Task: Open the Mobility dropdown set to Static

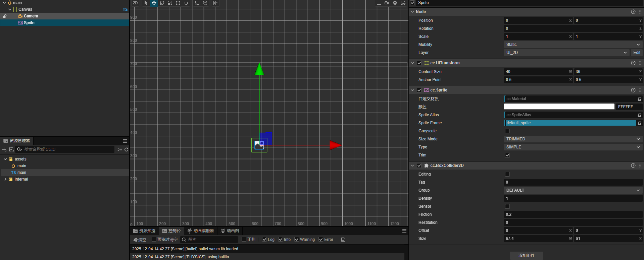Action: point(573,45)
